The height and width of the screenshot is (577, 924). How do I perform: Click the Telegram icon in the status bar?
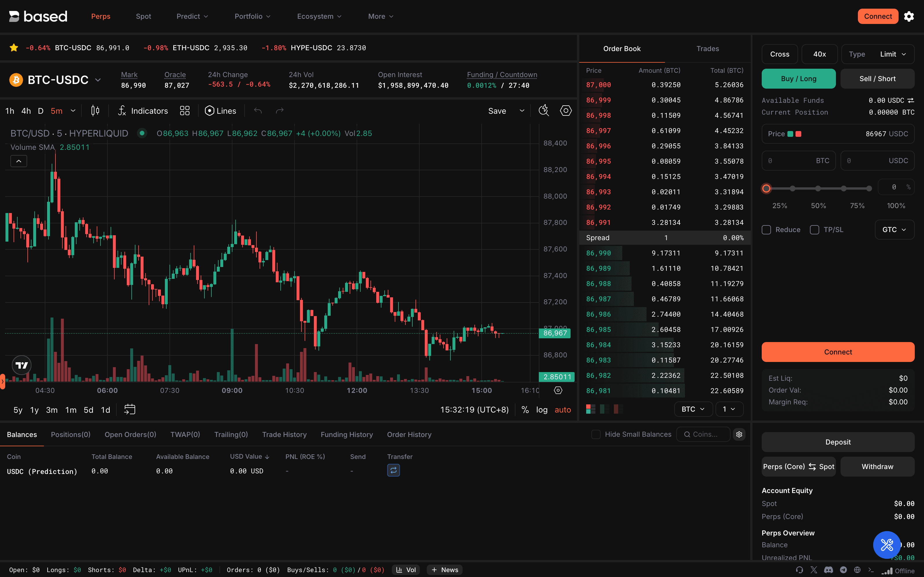[x=843, y=570]
